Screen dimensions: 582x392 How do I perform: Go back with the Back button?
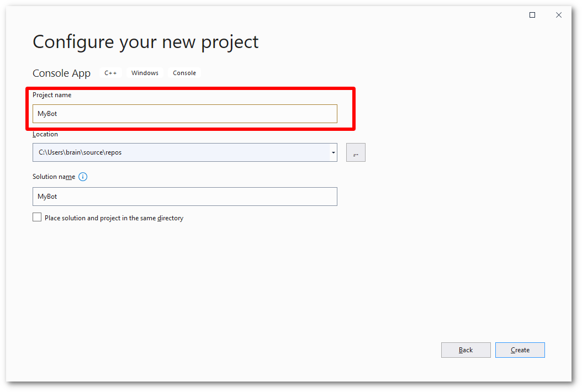tap(465, 350)
